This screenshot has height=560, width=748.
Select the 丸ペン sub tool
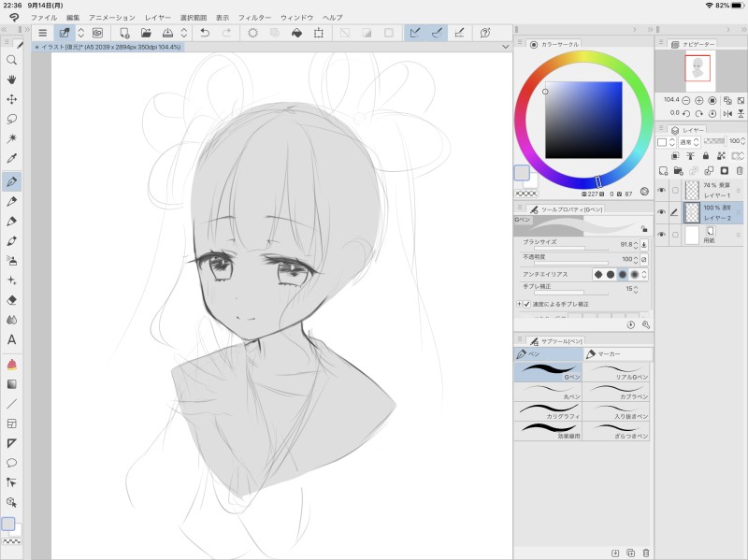pyautogui.click(x=548, y=391)
